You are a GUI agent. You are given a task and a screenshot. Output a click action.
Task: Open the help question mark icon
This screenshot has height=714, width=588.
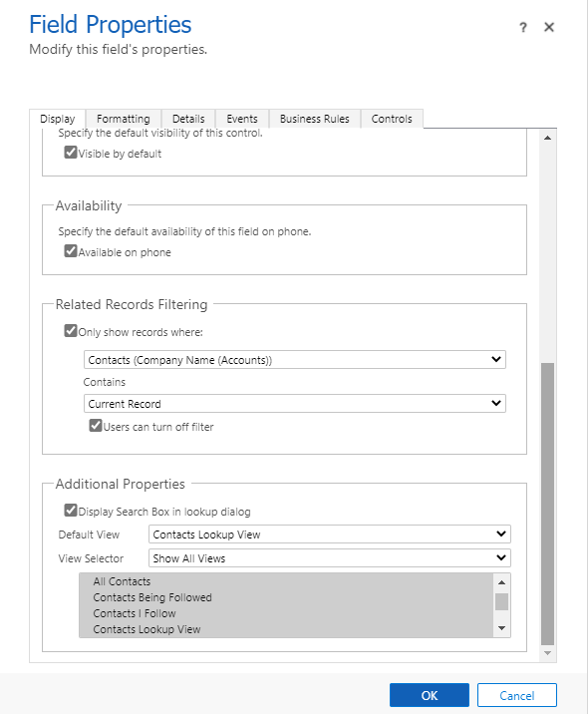523,28
